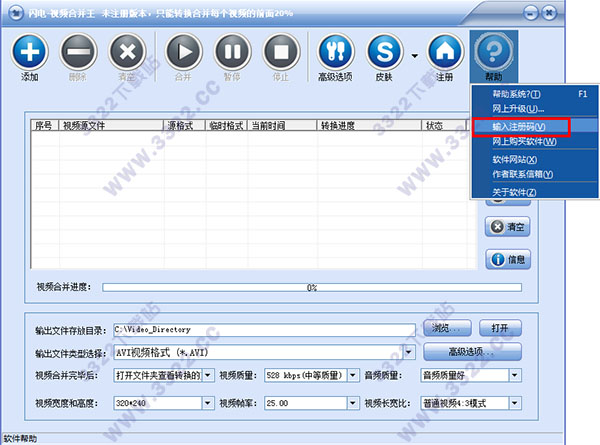The width and height of the screenshot is (600, 445).
Task: Click the Open (打开) folder button
Action: (x=499, y=328)
